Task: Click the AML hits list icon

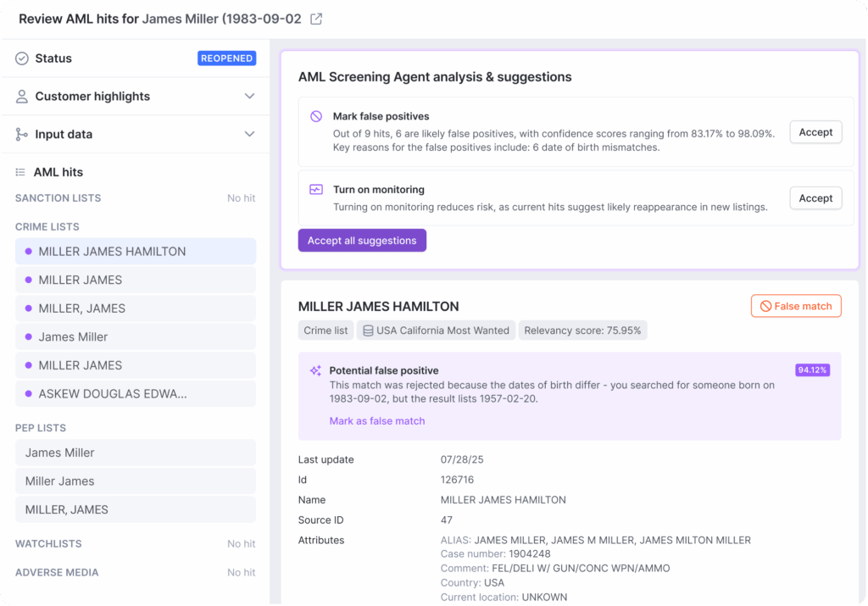Action: (x=20, y=172)
